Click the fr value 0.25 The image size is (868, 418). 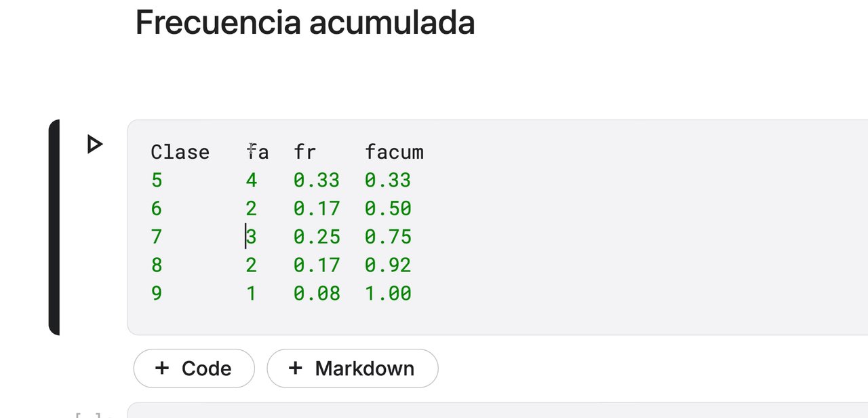317,237
